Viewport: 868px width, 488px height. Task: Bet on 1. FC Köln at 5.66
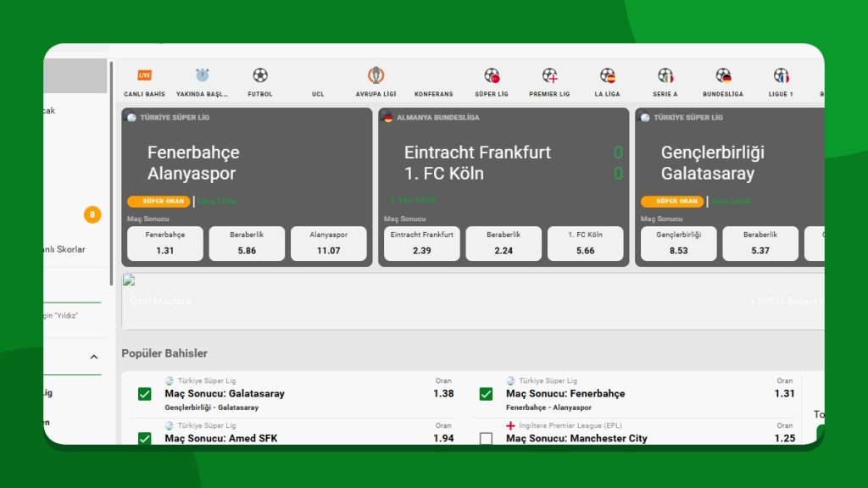tap(585, 243)
